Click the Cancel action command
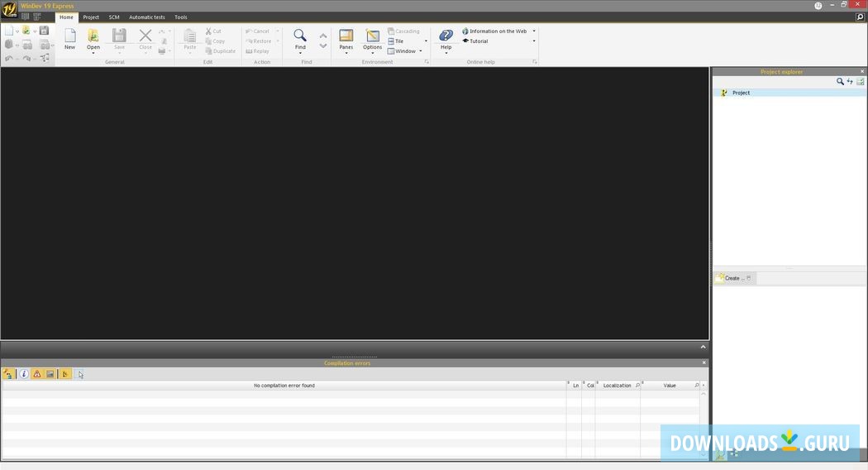The image size is (868, 470). (x=257, y=31)
